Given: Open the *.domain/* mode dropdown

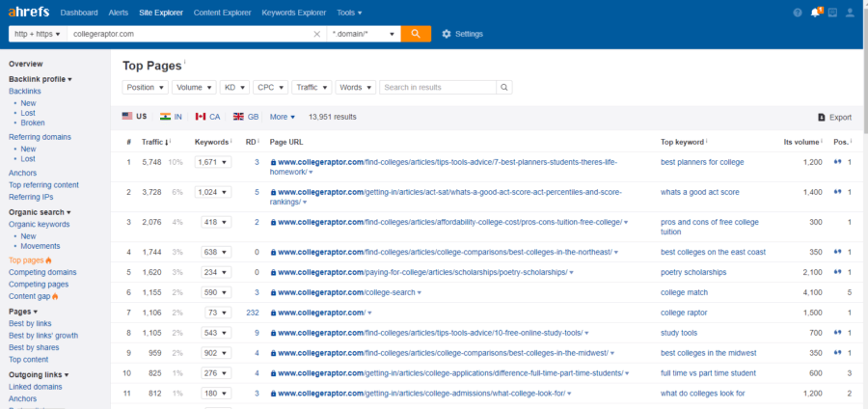Looking at the screenshot, I should click(x=364, y=34).
